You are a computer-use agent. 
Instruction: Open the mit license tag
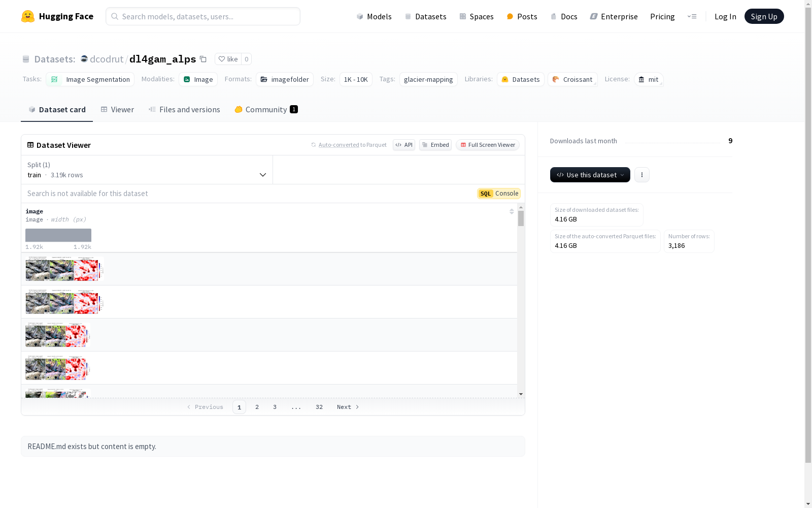[x=649, y=79]
